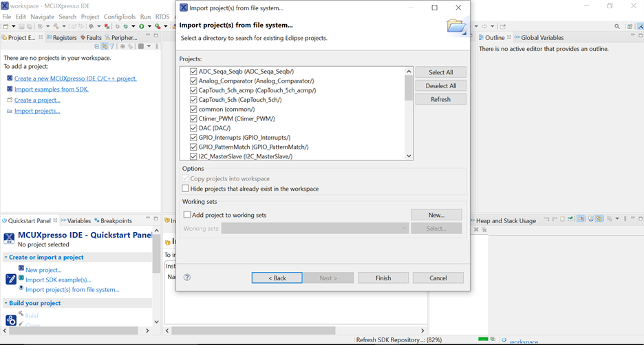Click the three-dot View Menu in Project Explorer
Image resolution: width=644 pixels, height=345 pixels.
(x=157, y=46)
